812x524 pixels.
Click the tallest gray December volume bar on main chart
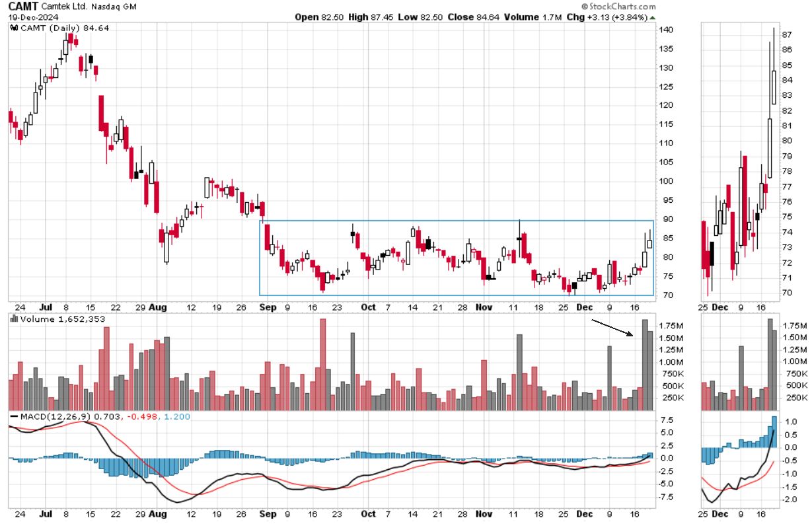[x=645, y=365]
